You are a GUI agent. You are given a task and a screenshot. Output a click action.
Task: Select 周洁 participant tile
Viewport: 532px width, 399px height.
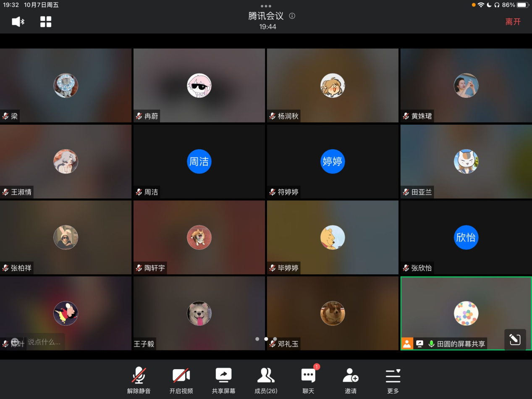tap(199, 161)
